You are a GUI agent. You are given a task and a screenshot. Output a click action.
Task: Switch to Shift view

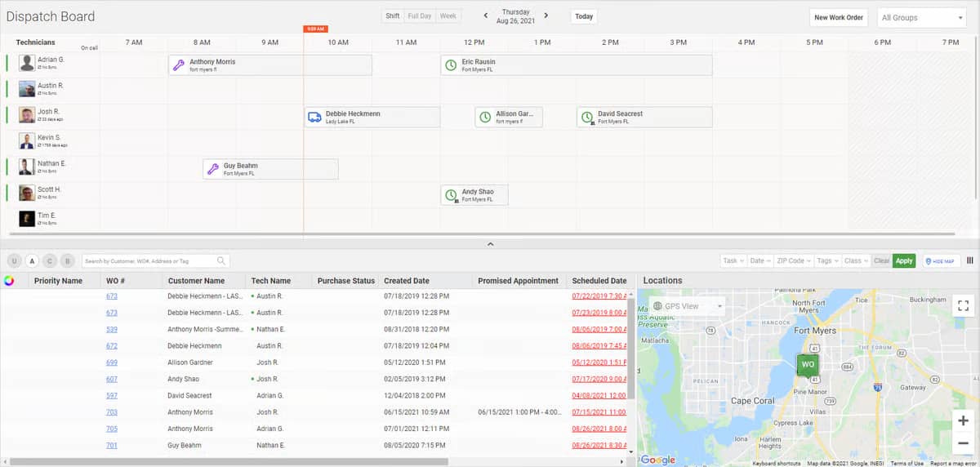coord(393,16)
